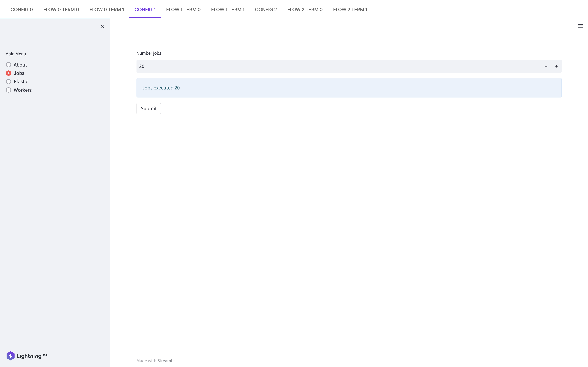Select the Elastic radio option
This screenshot has width=588, height=367.
[9, 82]
